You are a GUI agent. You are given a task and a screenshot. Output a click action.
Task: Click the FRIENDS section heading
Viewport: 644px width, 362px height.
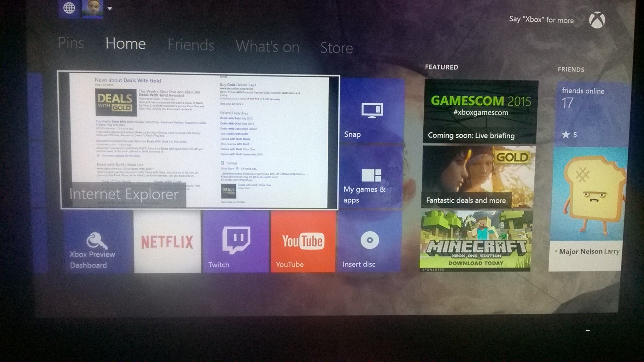pyautogui.click(x=571, y=69)
